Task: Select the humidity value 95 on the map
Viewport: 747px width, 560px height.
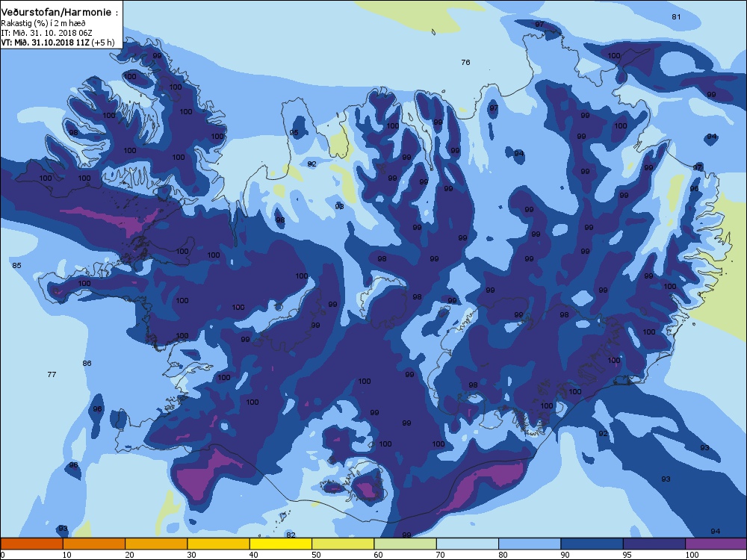Action: click(294, 133)
